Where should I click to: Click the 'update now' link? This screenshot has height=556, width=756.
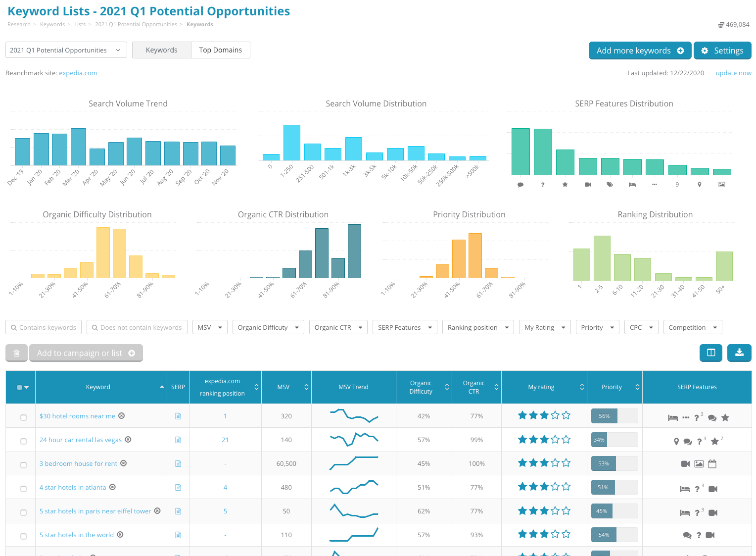[x=733, y=73]
